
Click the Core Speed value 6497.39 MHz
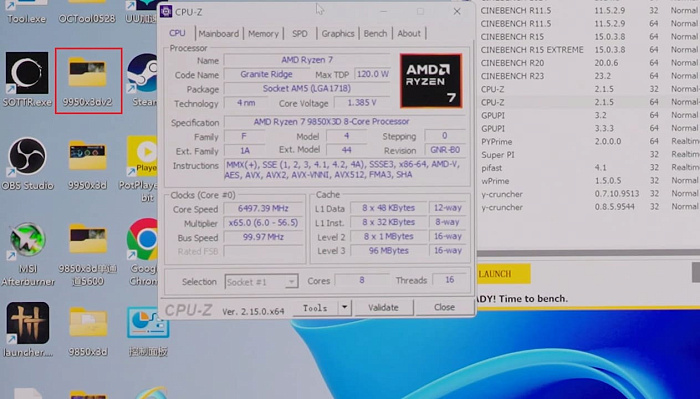pos(263,208)
